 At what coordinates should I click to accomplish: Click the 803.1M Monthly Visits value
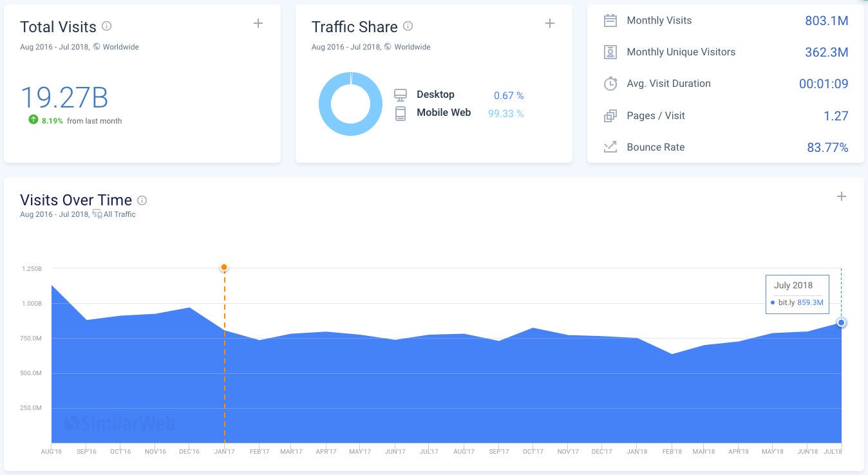point(826,21)
